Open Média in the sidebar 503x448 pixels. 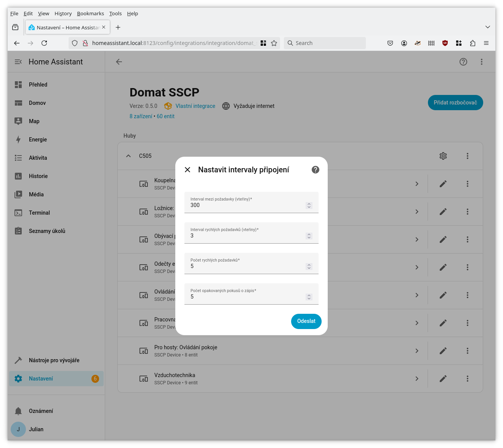(x=56, y=194)
